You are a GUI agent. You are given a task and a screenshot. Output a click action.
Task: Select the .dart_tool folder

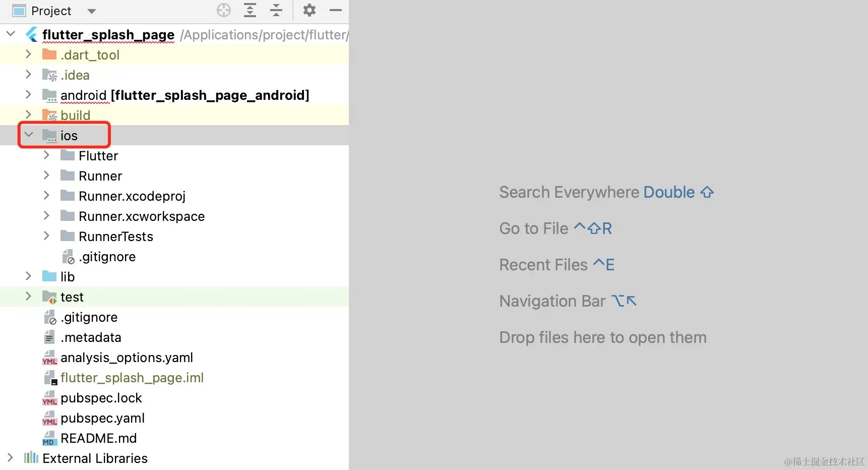(90, 55)
